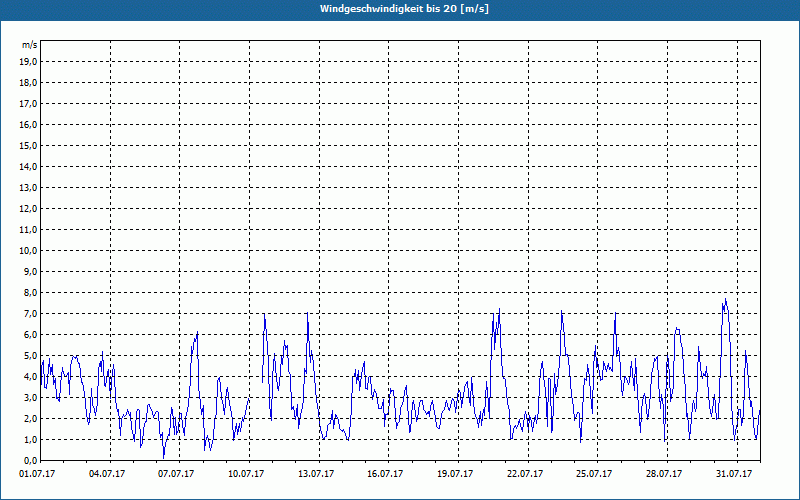
Task: Select the date label 16.07.17
Action: pyautogui.click(x=385, y=474)
